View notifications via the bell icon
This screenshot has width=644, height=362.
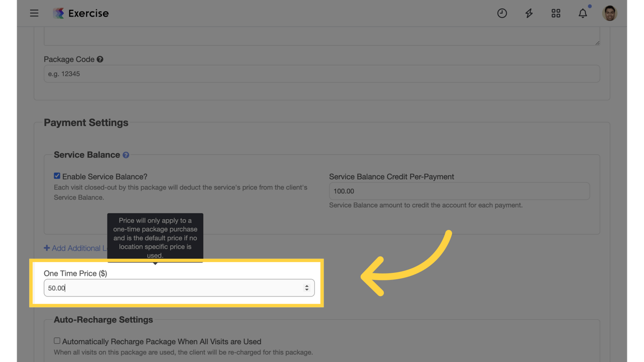(583, 13)
